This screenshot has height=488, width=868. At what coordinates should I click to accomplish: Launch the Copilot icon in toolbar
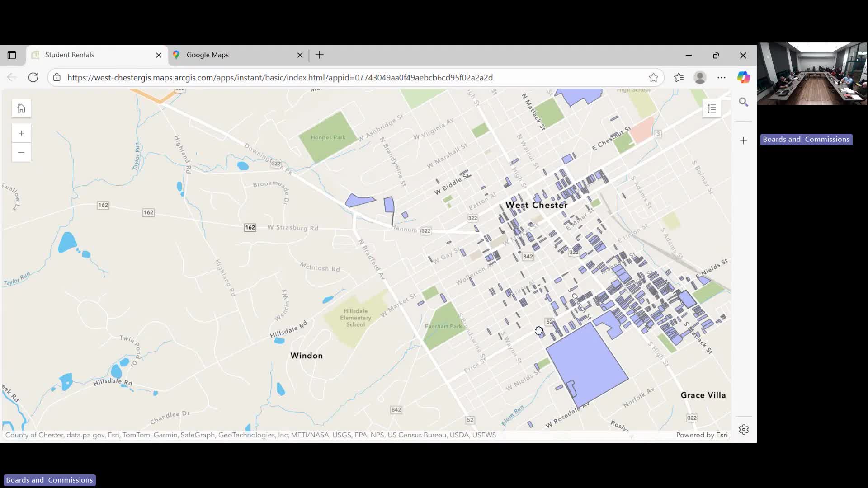743,78
